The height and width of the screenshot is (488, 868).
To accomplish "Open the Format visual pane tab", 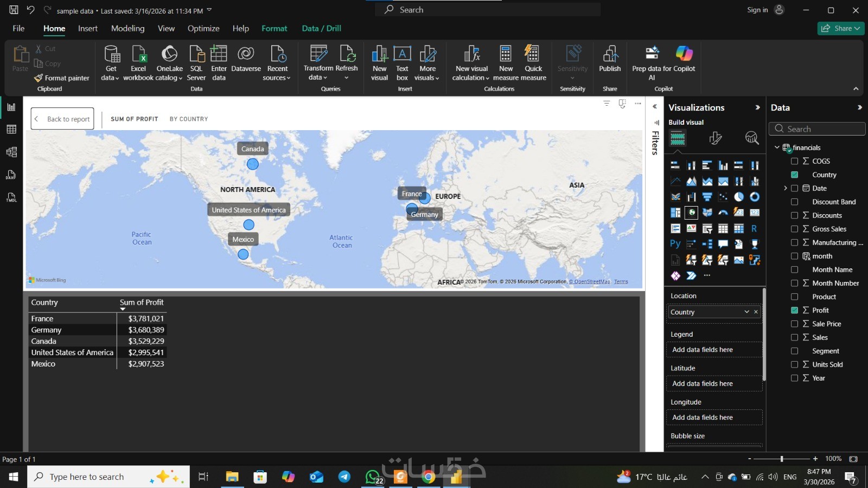I will pos(715,138).
